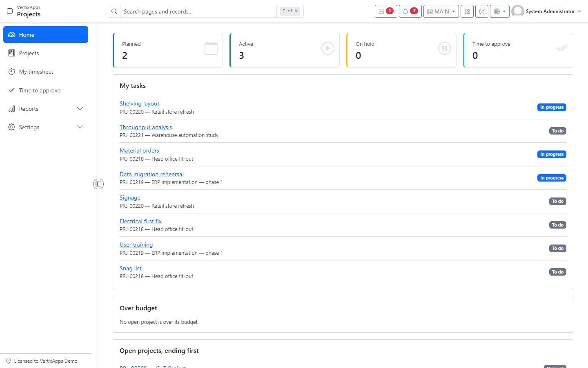Click the calendar icon on the Planned card

click(x=211, y=48)
